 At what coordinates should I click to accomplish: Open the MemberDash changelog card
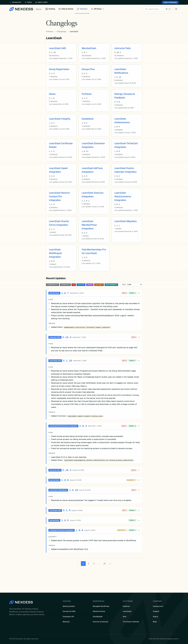[94, 53]
